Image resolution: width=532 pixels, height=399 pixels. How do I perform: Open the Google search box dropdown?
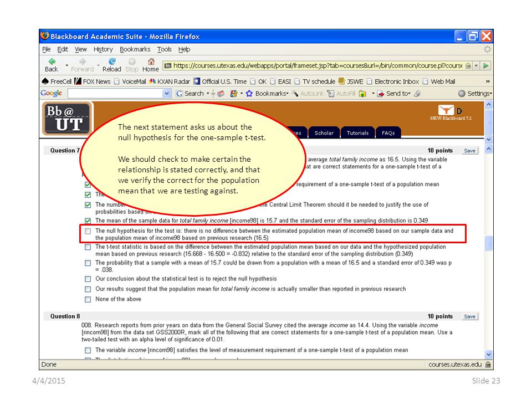click(167, 93)
